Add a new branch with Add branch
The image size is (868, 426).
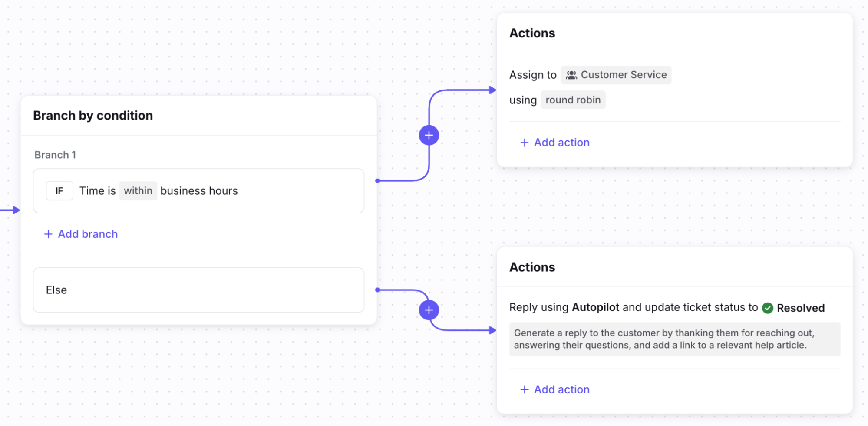click(x=81, y=234)
